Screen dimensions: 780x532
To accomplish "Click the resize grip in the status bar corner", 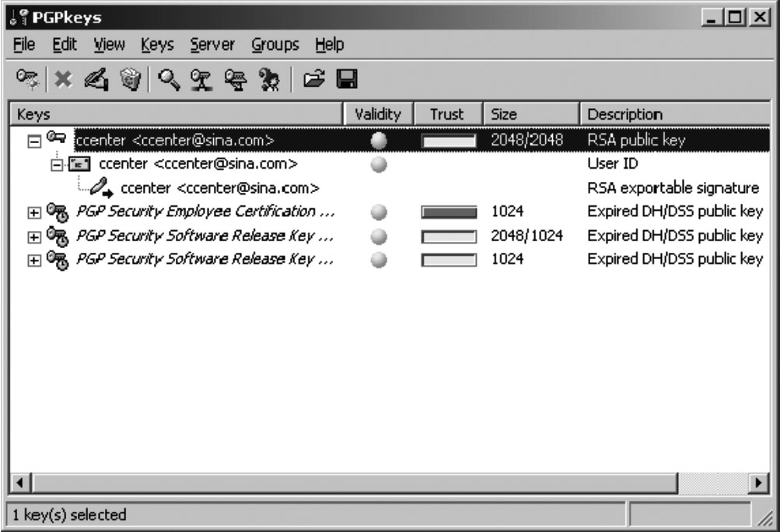I will (764, 517).
